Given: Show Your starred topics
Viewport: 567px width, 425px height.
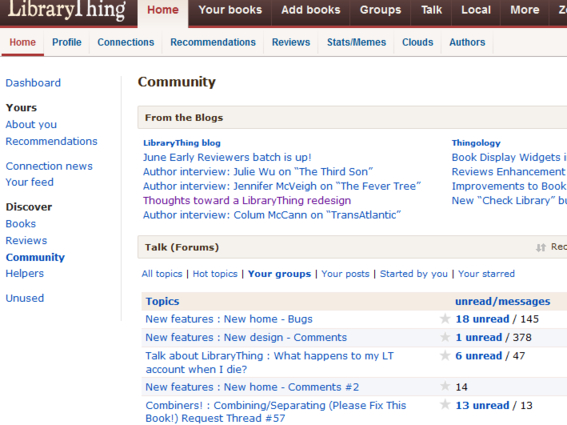Looking at the screenshot, I should point(486,274).
